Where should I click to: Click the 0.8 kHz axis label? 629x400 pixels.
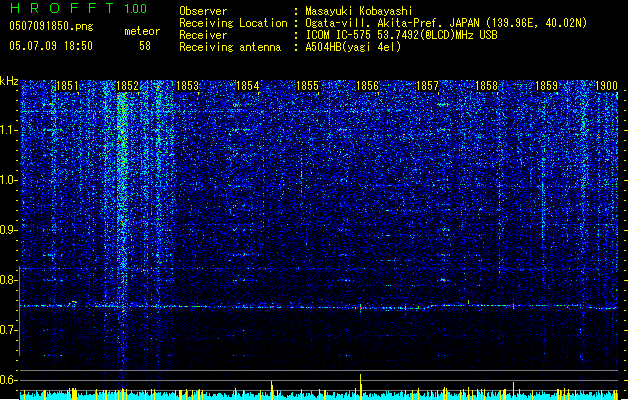point(9,280)
